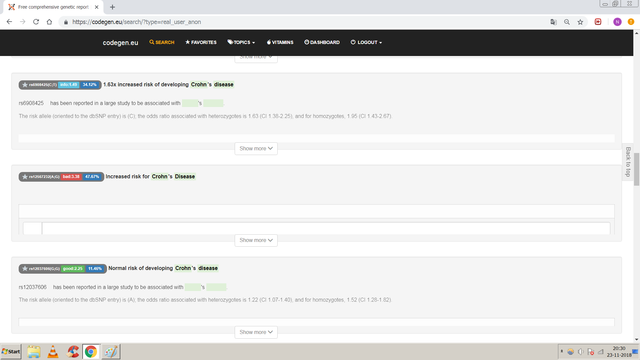The height and width of the screenshot is (360, 640).
Task: Click the rs12037606 SNP identifier text
Action: pos(33,287)
